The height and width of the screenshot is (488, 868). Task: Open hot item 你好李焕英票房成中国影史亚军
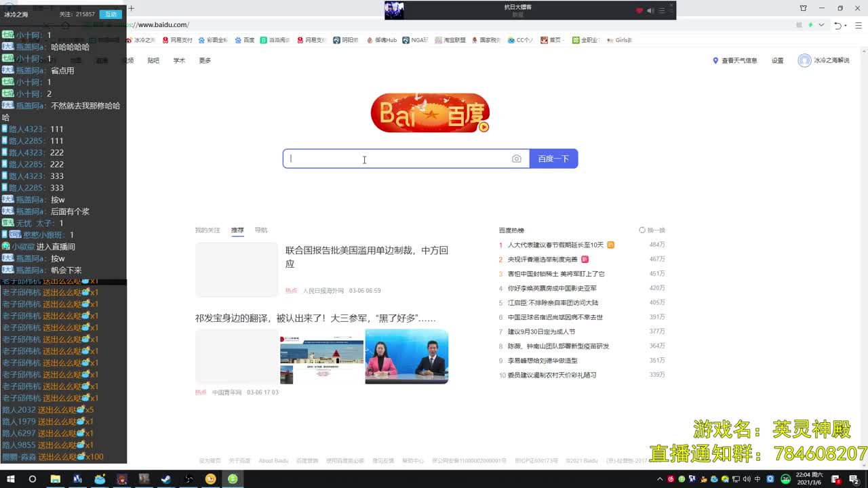pos(552,288)
